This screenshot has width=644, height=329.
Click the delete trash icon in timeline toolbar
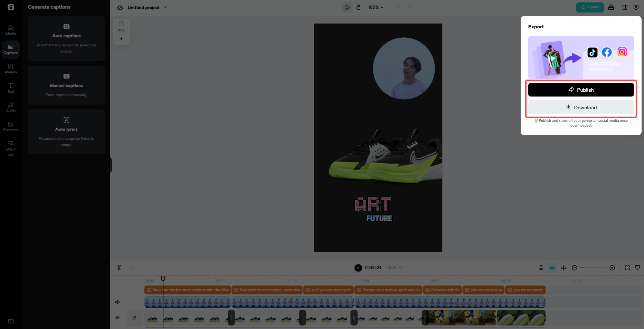click(132, 268)
